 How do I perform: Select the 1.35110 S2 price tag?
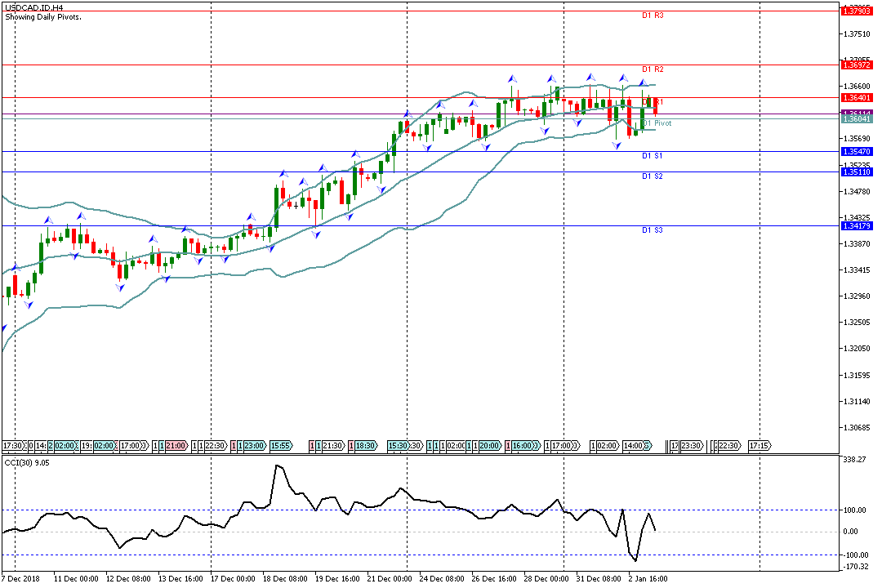click(856, 172)
